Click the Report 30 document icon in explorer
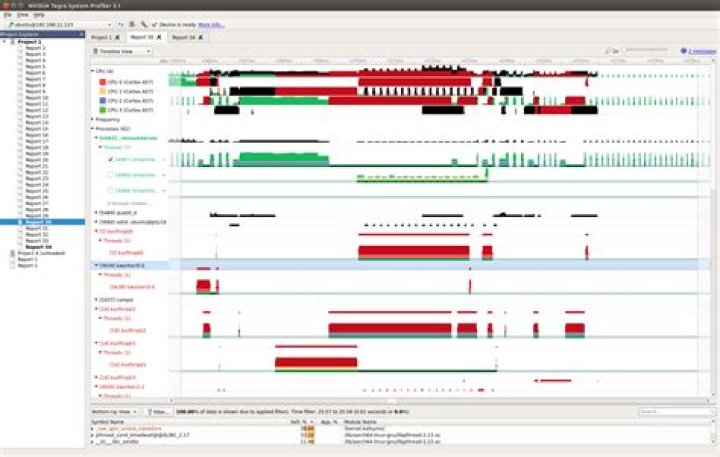This screenshot has height=457, width=720. pyautogui.click(x=20, y=222)
